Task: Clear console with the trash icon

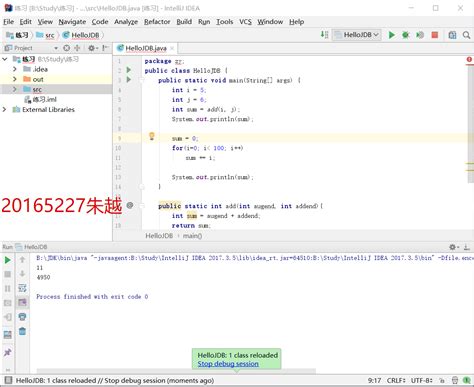Action: click(x=22, y=331)
